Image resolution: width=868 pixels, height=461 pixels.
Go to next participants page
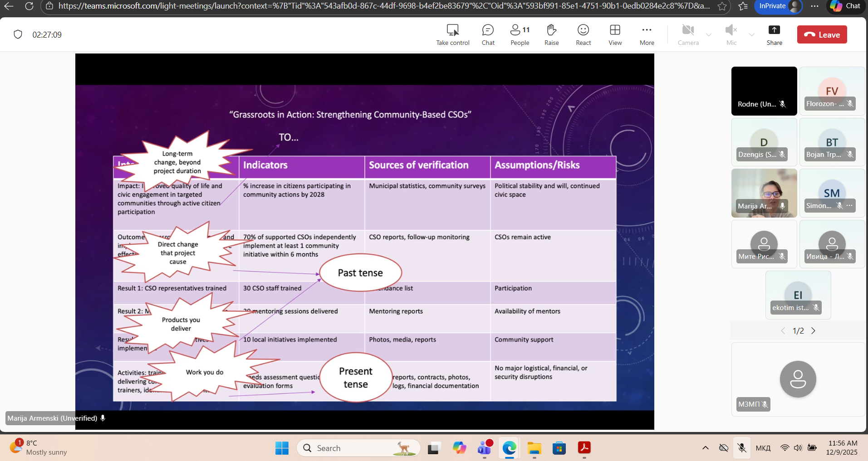[813, 331]
